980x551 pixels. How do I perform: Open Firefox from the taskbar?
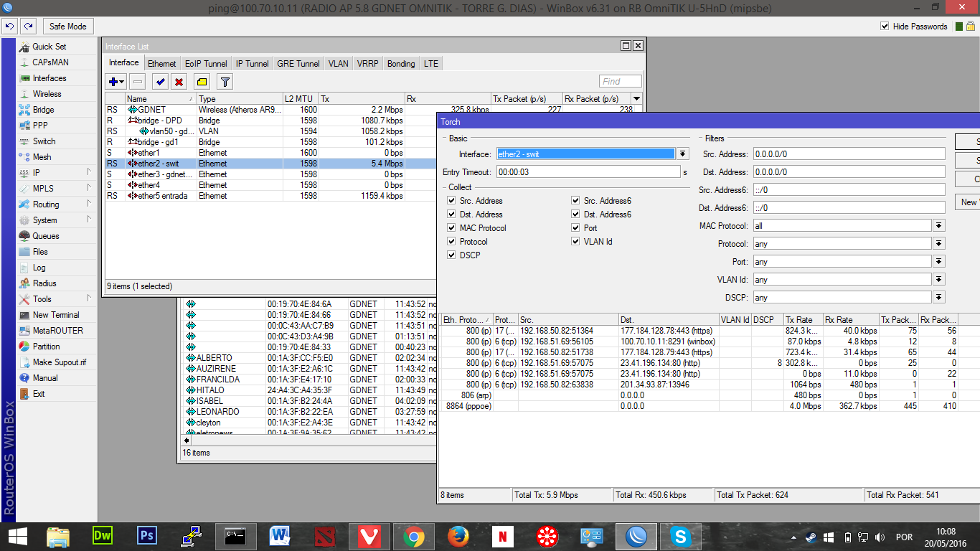(x=458, y=537)
